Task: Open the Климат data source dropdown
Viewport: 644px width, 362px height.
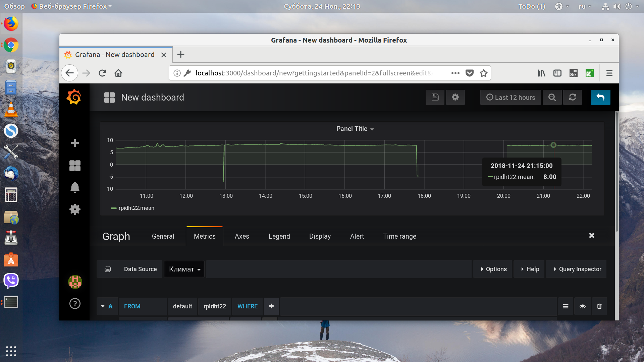Action: (x=184, y=269)
